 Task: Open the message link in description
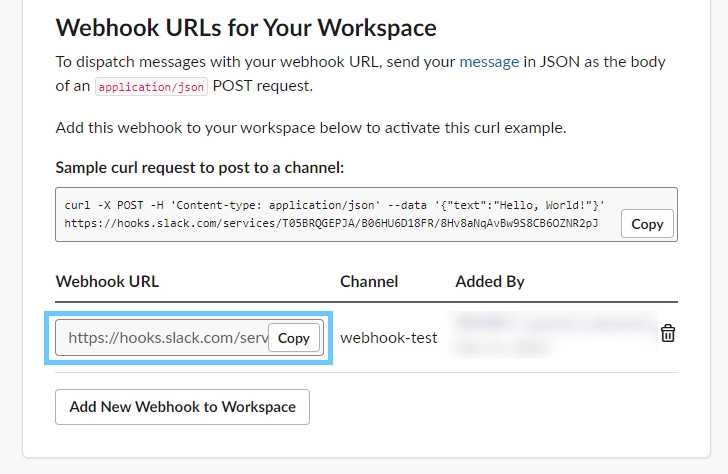pyautogui.click(x=489, y=62)
